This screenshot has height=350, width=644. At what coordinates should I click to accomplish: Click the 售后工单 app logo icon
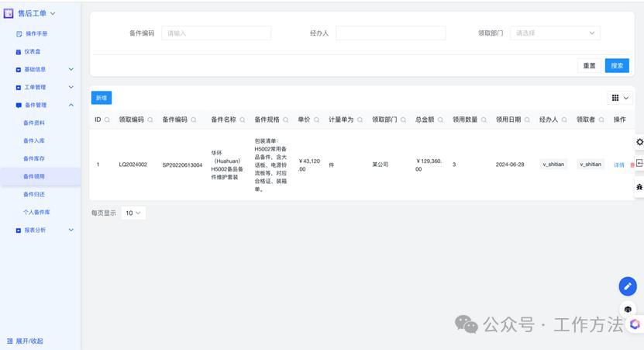(x=9, y=13)
